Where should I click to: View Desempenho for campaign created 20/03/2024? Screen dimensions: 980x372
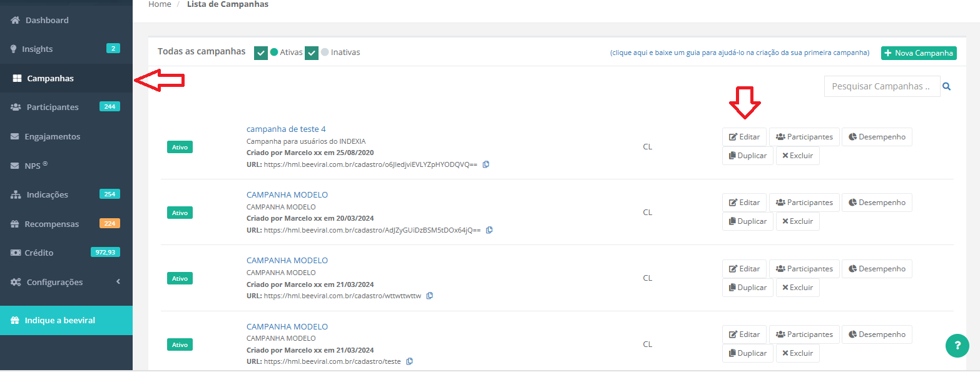click(877, 203)
